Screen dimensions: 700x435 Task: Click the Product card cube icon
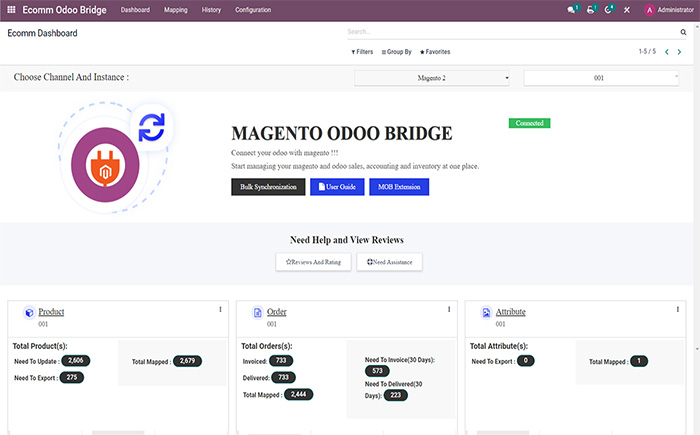29,313
